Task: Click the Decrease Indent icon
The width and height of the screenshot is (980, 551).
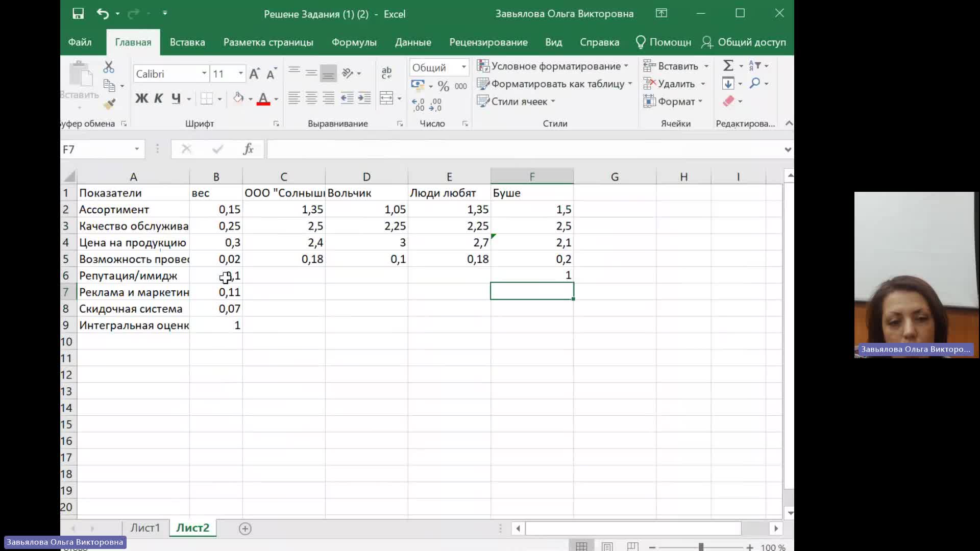Action: click(x=347, y=98)
